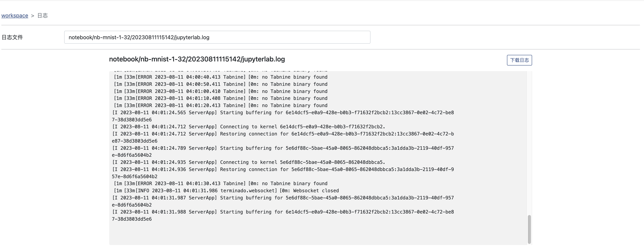Click the 日志 breadcrumb item

tap(43, 15)
